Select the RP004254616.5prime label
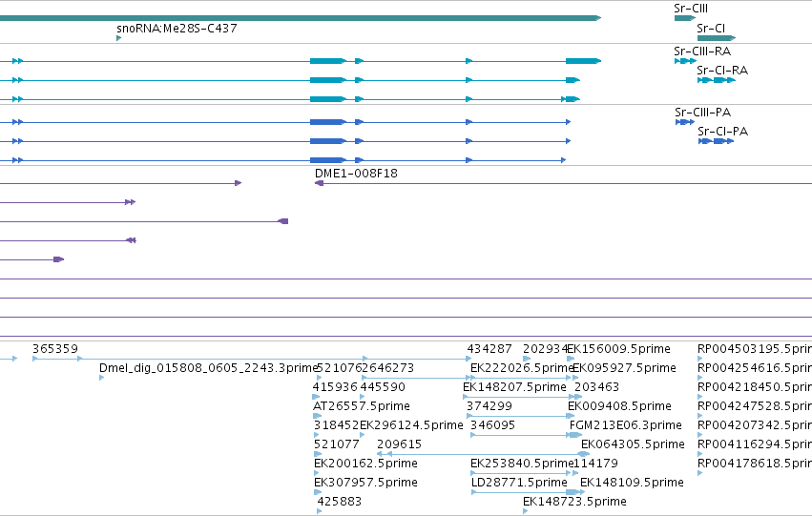This screenshot has height=516, width=812. click(755, 368)
